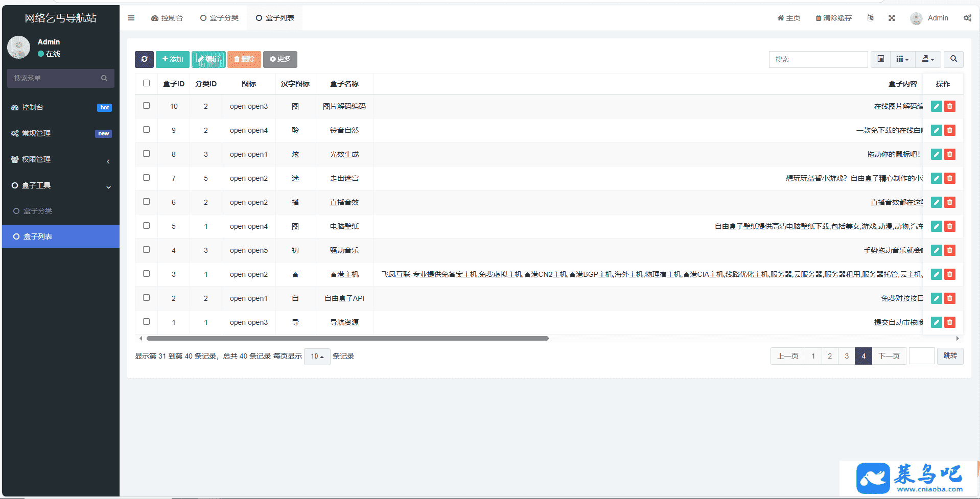Check the select-all checkbox in table header
The height and width of the screenshot is (499, 980).
[147, 83]
